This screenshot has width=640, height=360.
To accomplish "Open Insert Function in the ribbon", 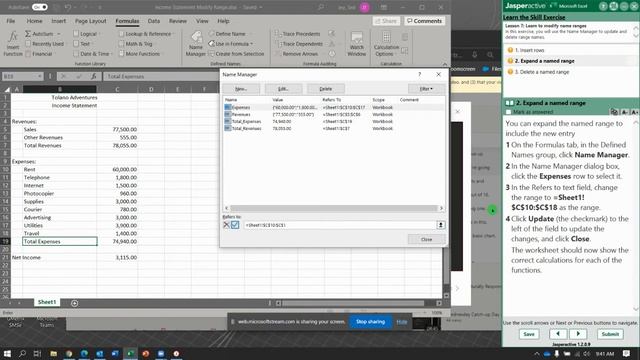I will click(x=13, y=44).
